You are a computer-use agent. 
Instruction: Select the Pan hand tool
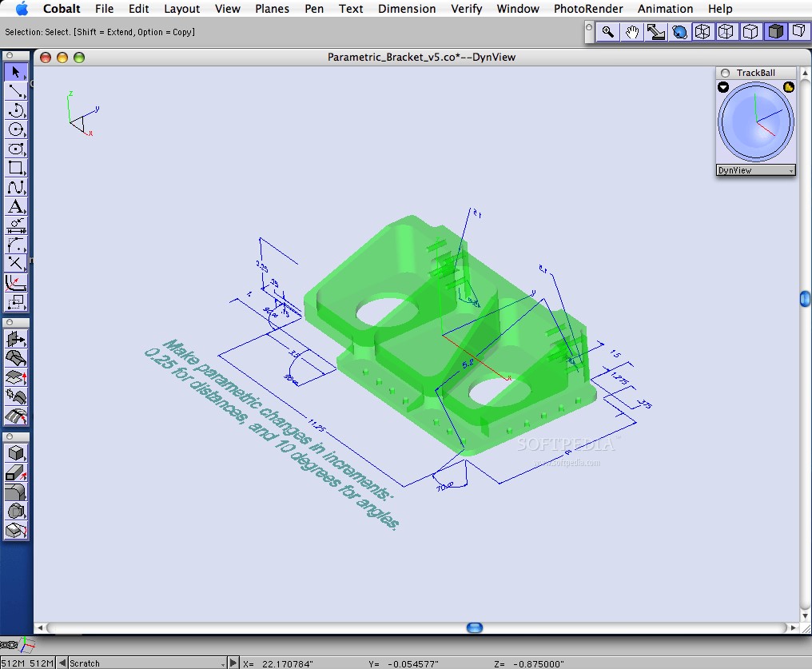point(632,32)
